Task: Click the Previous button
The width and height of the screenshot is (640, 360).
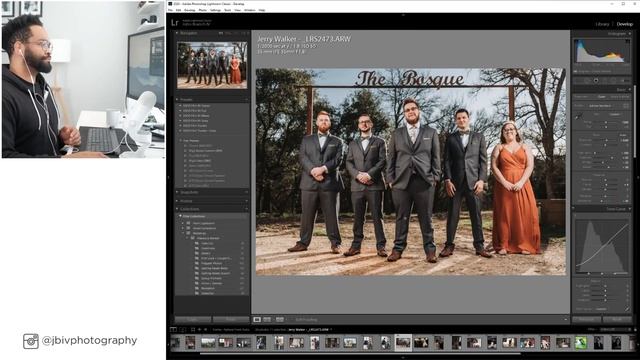Action: (587, 320)
